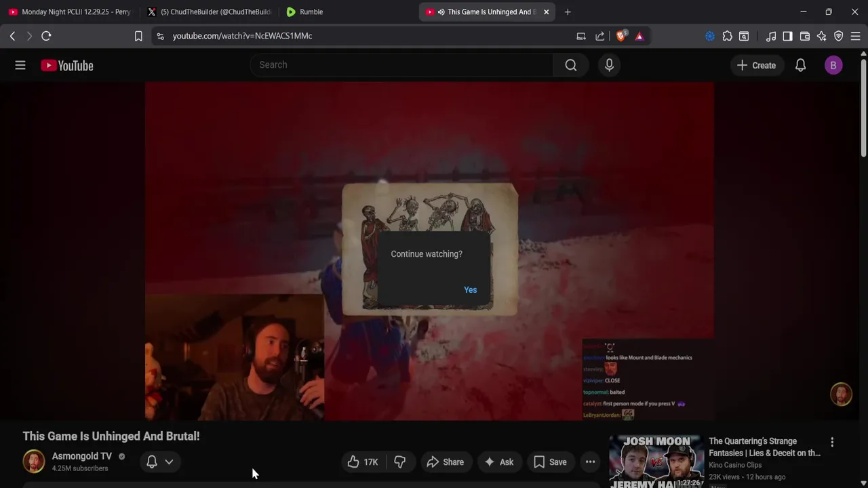Visit the Kino Casino Clips channel

click(x=735, y=465)
